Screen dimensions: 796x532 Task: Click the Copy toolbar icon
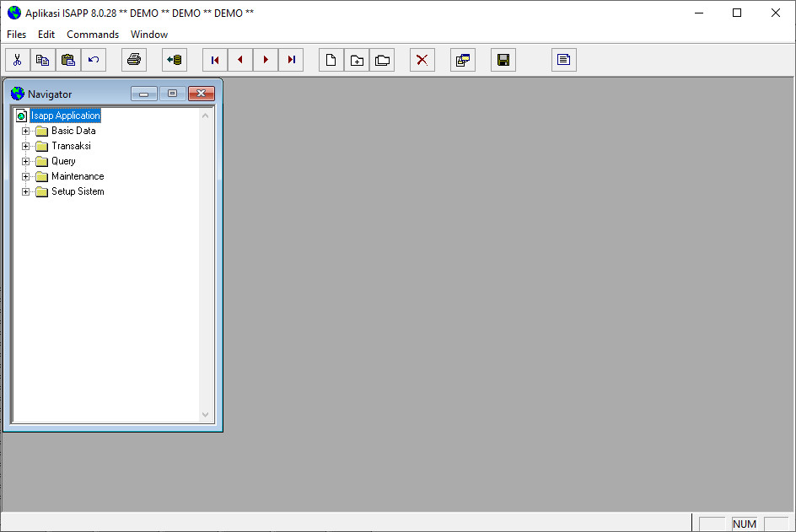pyautogui.click(x=42, y=60)
